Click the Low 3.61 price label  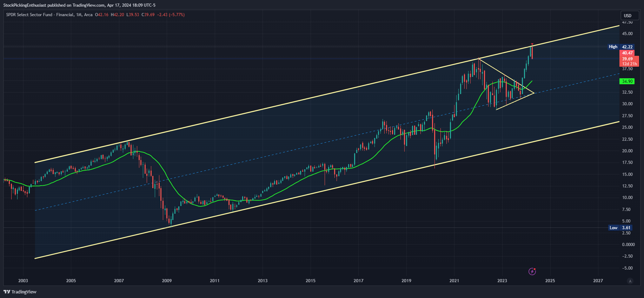point(621,228)
